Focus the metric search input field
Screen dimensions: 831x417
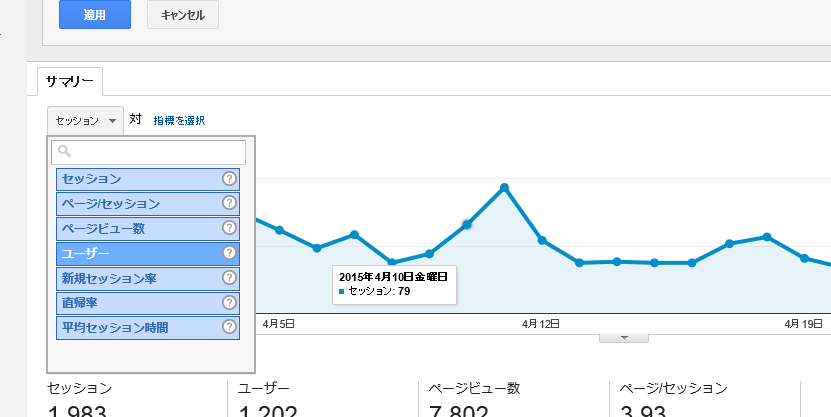pyautogui.click(x=155, y=152)
